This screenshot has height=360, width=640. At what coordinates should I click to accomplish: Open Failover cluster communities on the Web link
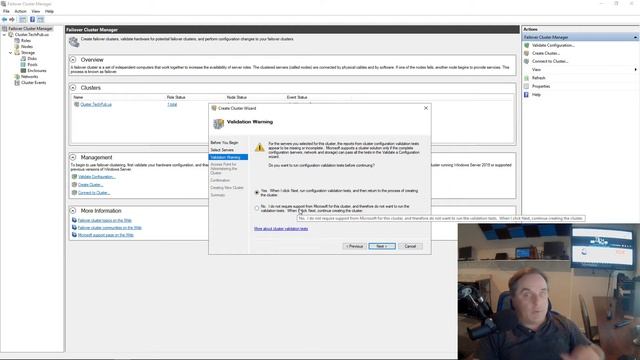pos(109,227)
